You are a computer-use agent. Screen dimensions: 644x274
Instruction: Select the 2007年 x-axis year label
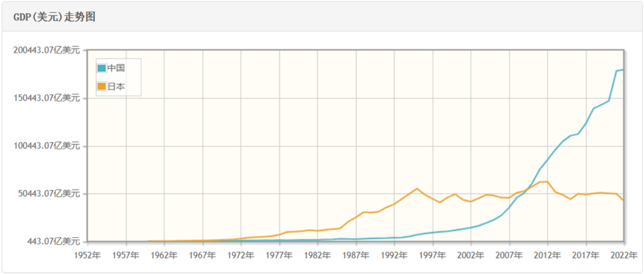click(x=509, y=256)
